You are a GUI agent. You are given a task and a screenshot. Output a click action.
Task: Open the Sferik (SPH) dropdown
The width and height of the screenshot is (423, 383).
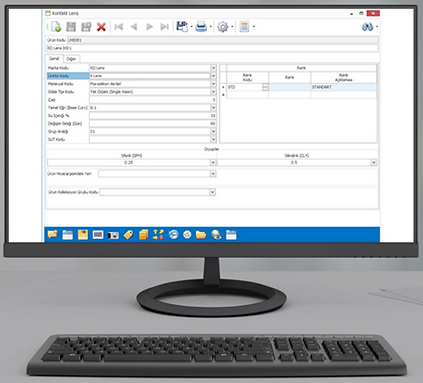pyautogui.click(x=213, y=163)
